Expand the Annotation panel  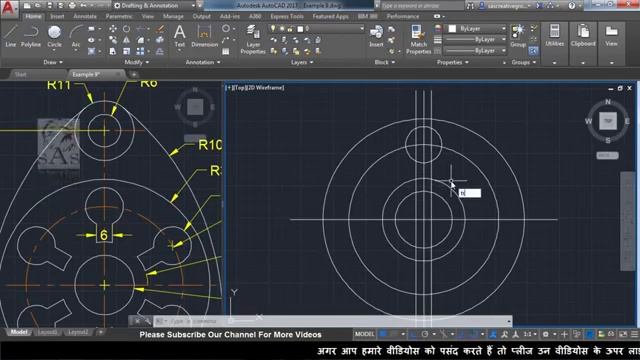coord(203,62)
